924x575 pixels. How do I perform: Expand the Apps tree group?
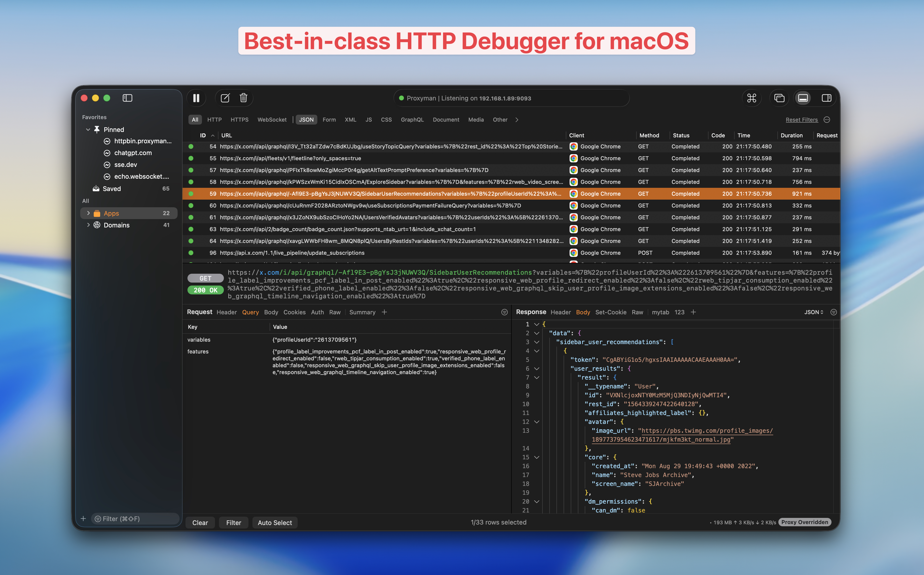click(x=88, y=213)
